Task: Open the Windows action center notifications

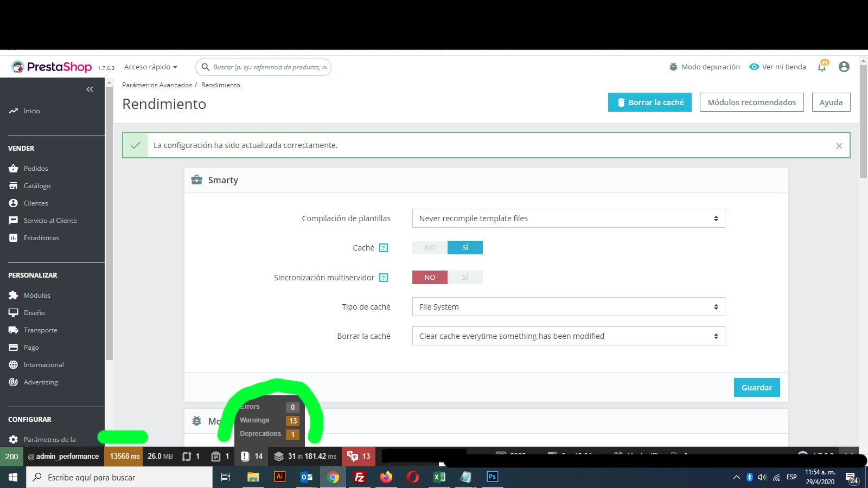Action: coord(852,478)
